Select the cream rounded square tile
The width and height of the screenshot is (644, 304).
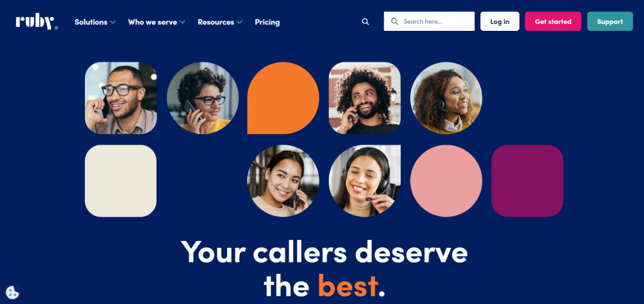121,181
